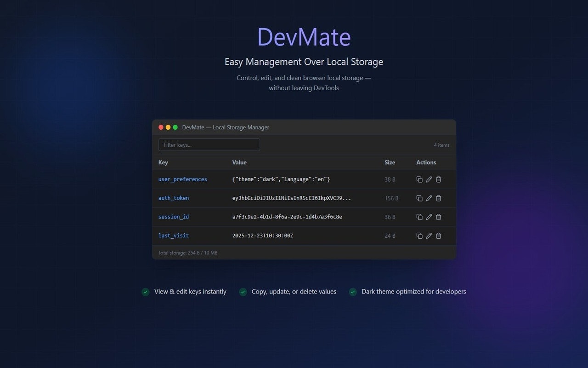Select the session_id key link
This screenshot has height=368, width=588.
[x=173, y=217]
